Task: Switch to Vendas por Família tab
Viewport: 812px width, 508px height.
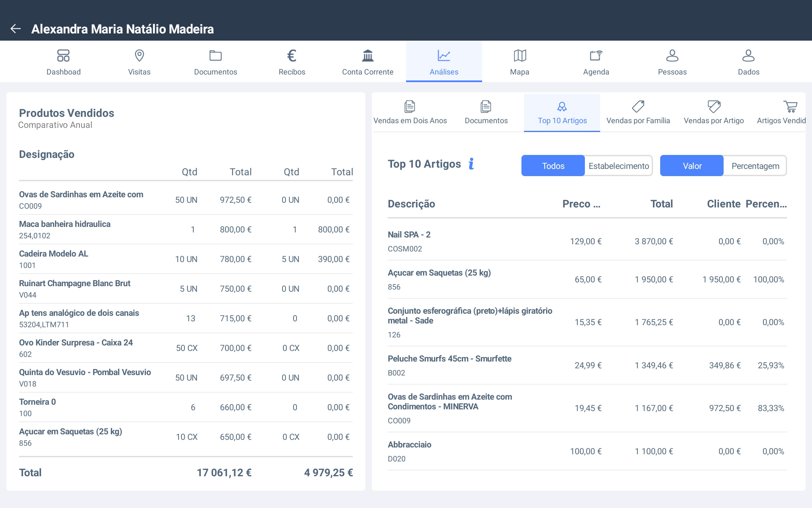Action: (638, 113)
